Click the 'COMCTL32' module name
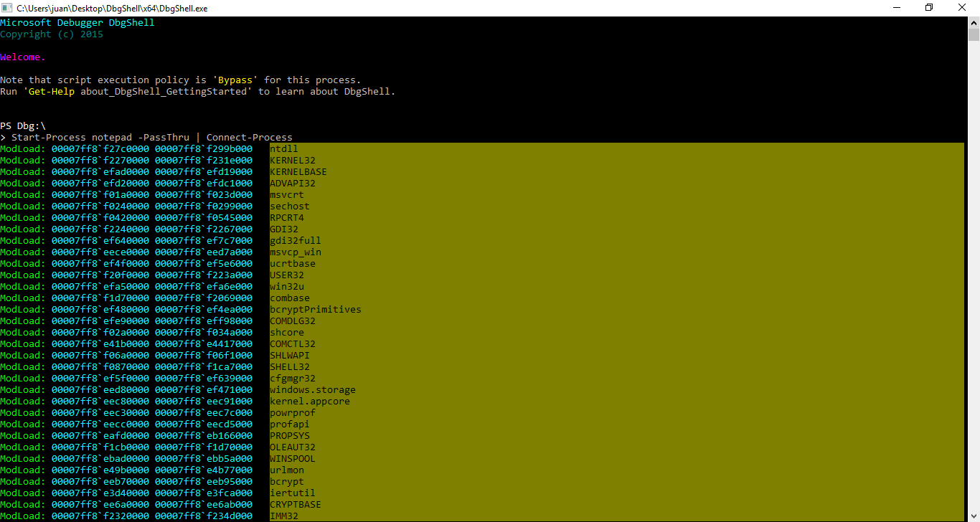 tap(293, 344)
